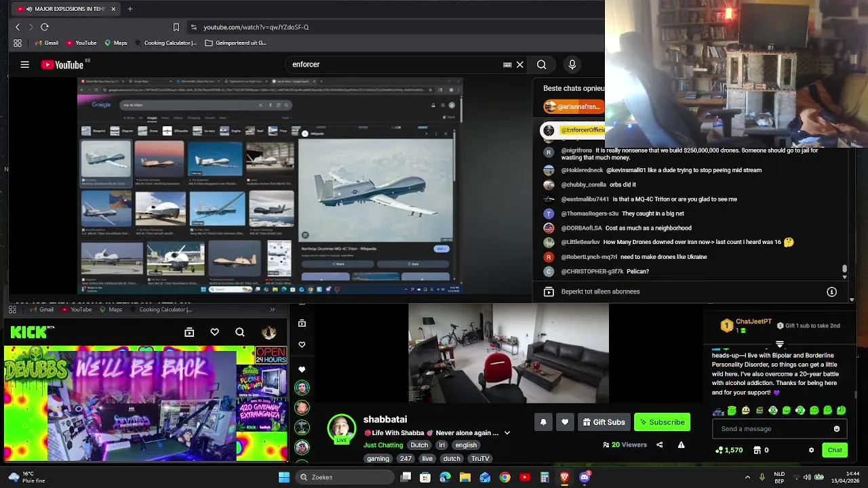Show more bookmarks in the lower browser window

pyautogui.click(x=272, y=310)
